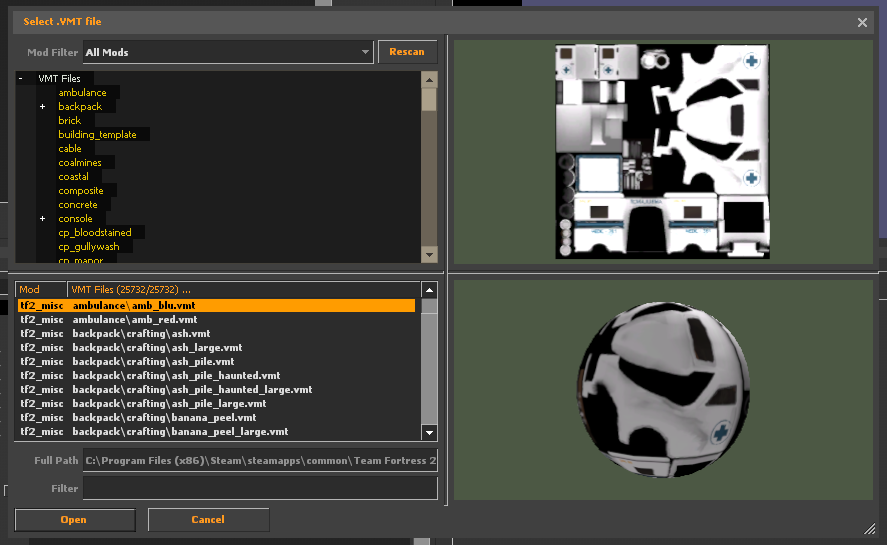Select backpack\crafting\ash_pile.vmt file
The height and width of the screenshot is (545, 887).
tap(216, 362)
